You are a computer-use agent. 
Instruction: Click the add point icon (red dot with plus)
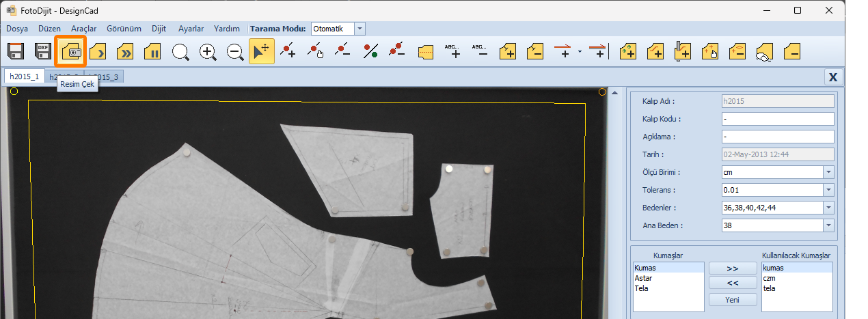click(289, 52)
